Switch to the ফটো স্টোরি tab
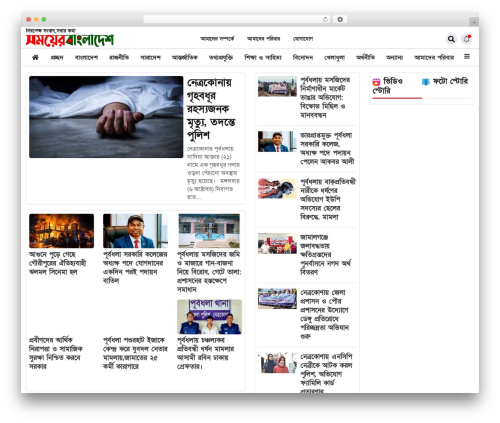This screenshot has width=500, height=423. 446,82
